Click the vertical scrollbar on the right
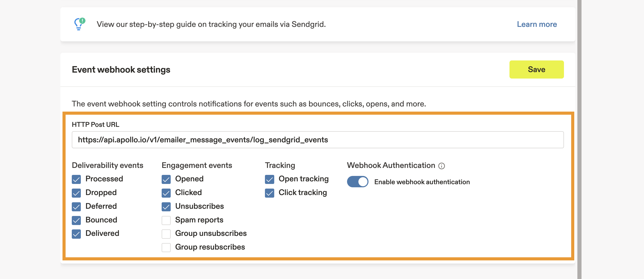 579,139
